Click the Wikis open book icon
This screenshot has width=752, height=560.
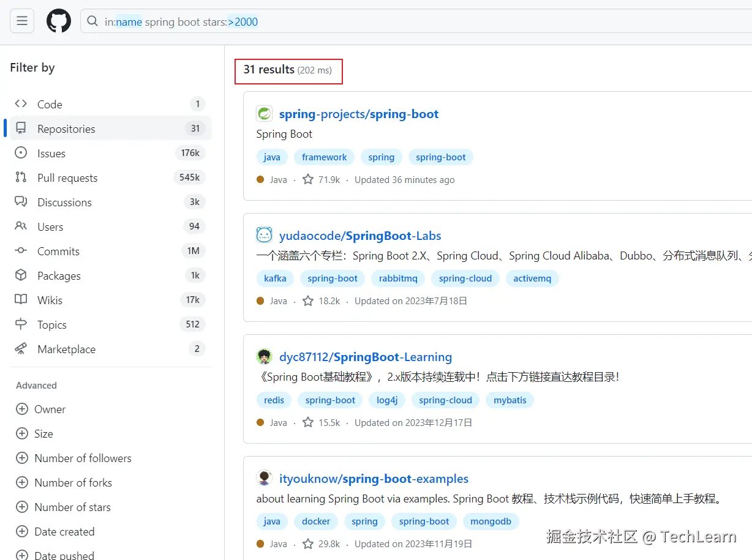[x=21, y=300]
